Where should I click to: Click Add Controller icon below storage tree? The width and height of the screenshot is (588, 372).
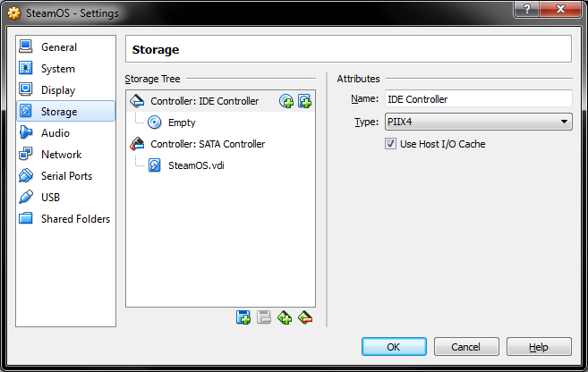pyautogui.click(x=285, y=317)
